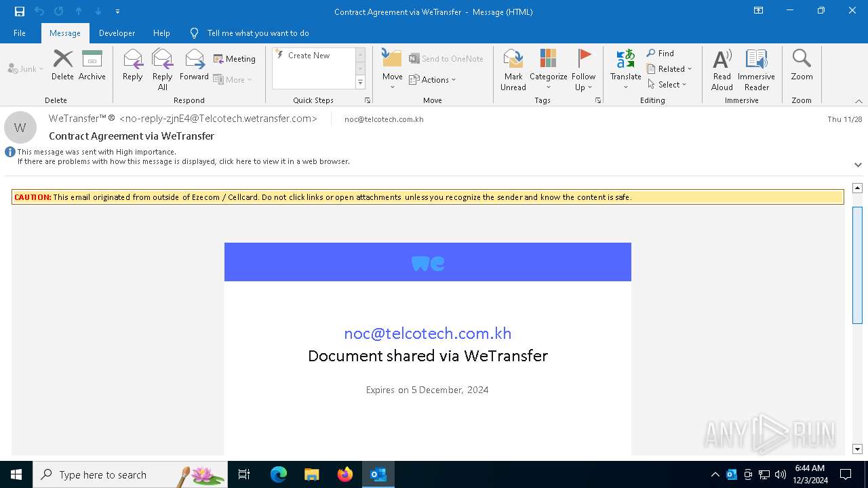Click Outlook taskbar icon
The width and height of the screenshot is (868, 488).
click(x=378, y=474)
